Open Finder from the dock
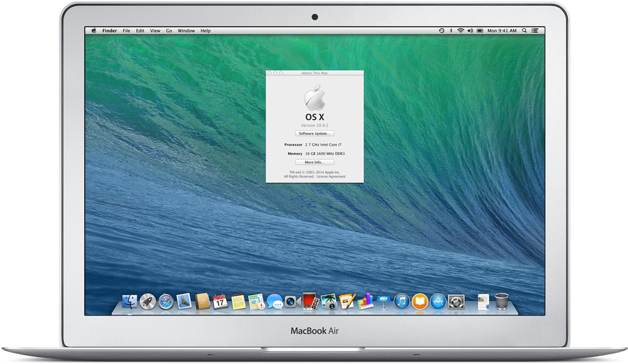This screenshot has width=628, height=364. pos(130,302)
